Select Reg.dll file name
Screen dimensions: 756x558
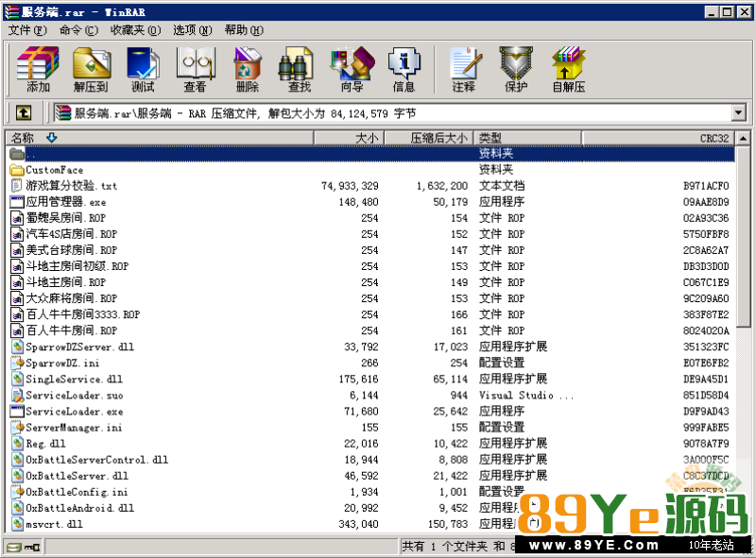45,444
